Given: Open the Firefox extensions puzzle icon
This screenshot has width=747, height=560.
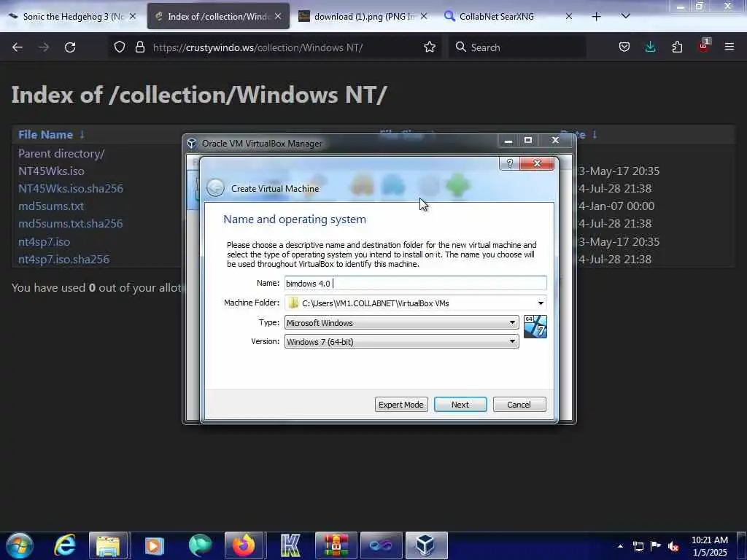Looking at the screenshot, I should pos(677,47).
